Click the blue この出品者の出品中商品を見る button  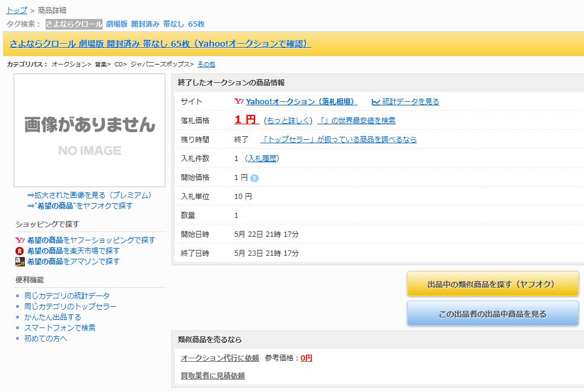[493, 313]
